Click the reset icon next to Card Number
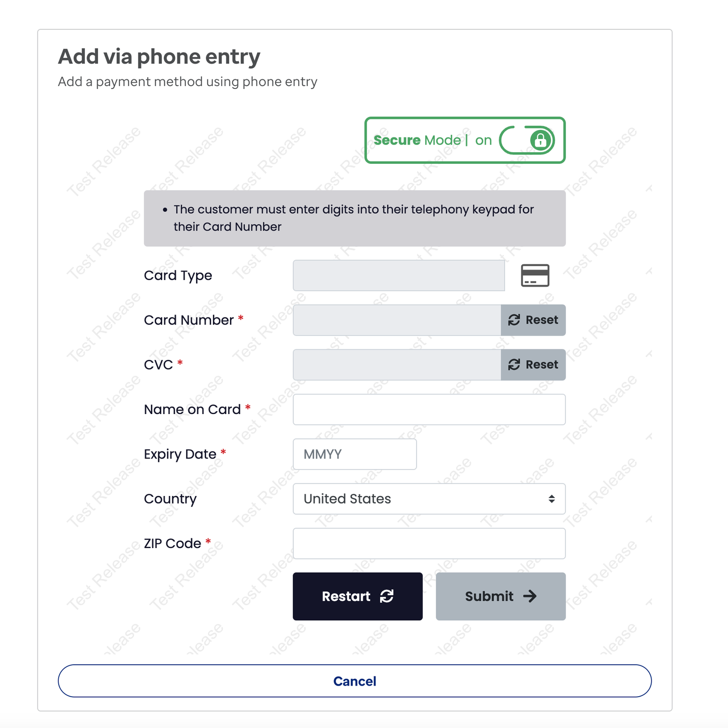 514,320
